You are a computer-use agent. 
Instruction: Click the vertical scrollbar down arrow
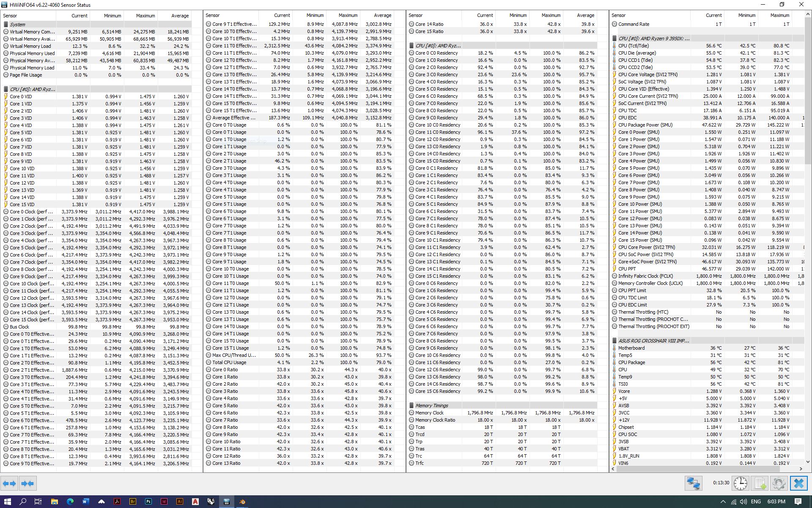[807, 462]
